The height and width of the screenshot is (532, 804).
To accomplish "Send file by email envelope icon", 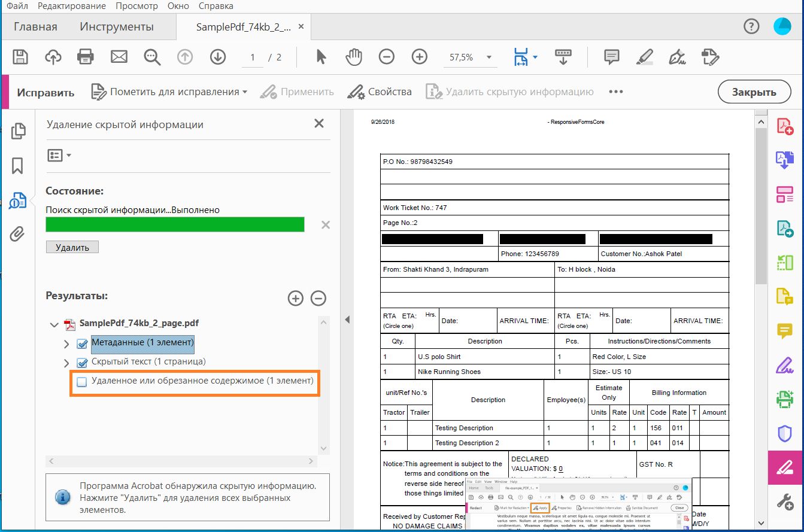I will click(119, 57).
